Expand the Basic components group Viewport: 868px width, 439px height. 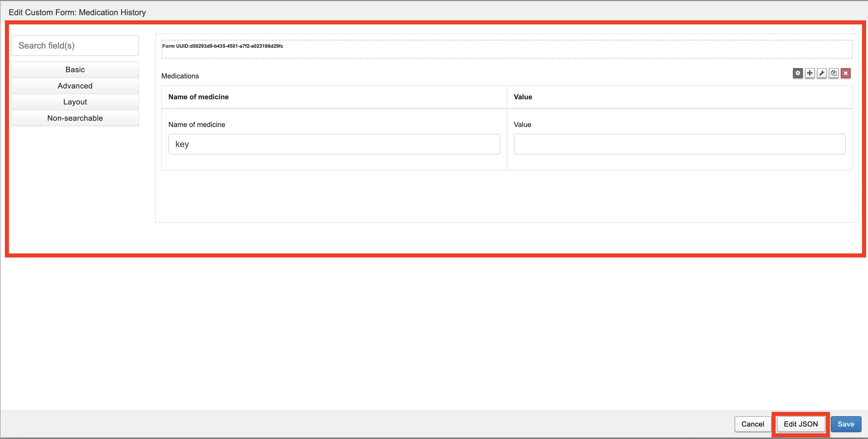(75, 70)
